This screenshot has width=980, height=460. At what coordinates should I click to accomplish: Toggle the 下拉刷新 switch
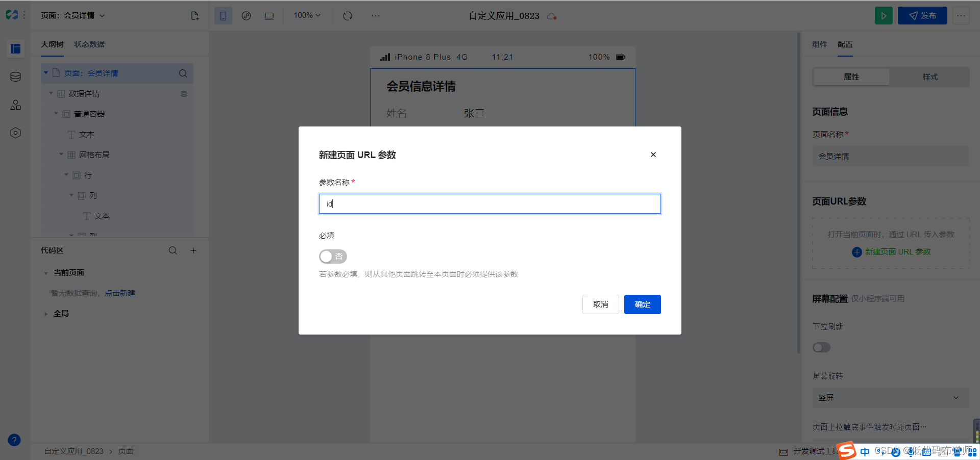coord(821,347)
